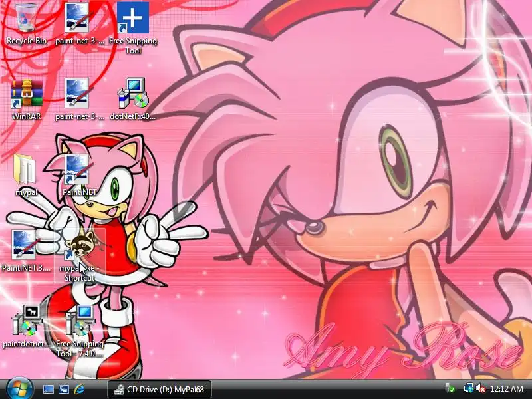The height and width of the screenshot is (399, 532).
Task: Open the network tray icon
Action: pyautogui.click(x=469, y=388)
